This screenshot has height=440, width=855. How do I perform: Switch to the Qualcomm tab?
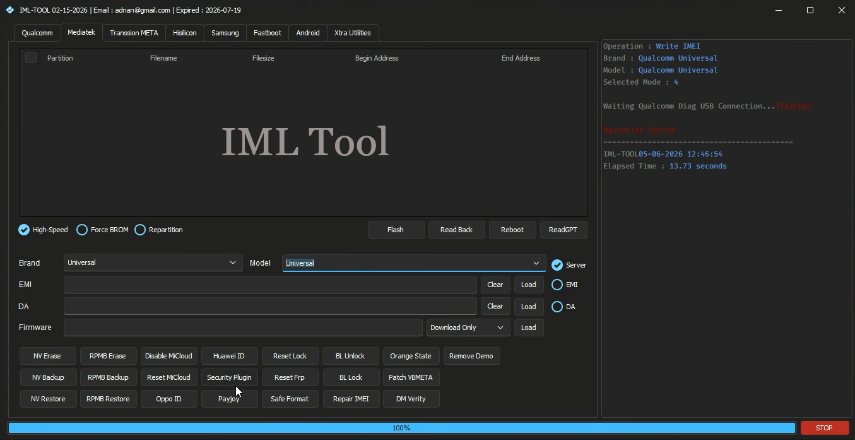[37, 33]
